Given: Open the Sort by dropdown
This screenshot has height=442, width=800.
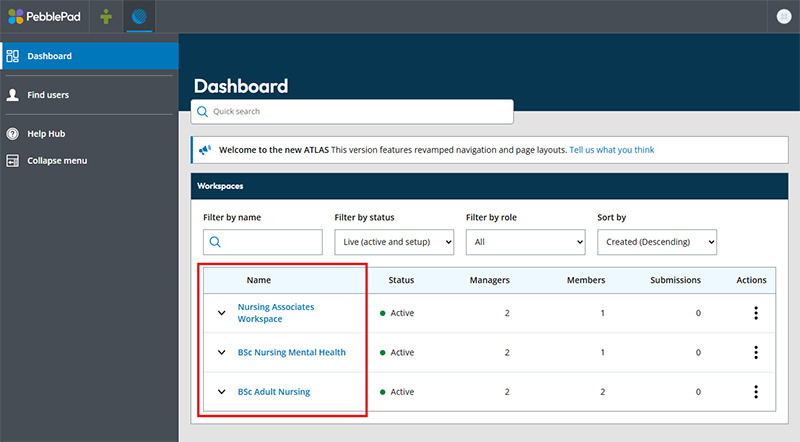Looking at the screenshot, I should click(x=657, y=242).
